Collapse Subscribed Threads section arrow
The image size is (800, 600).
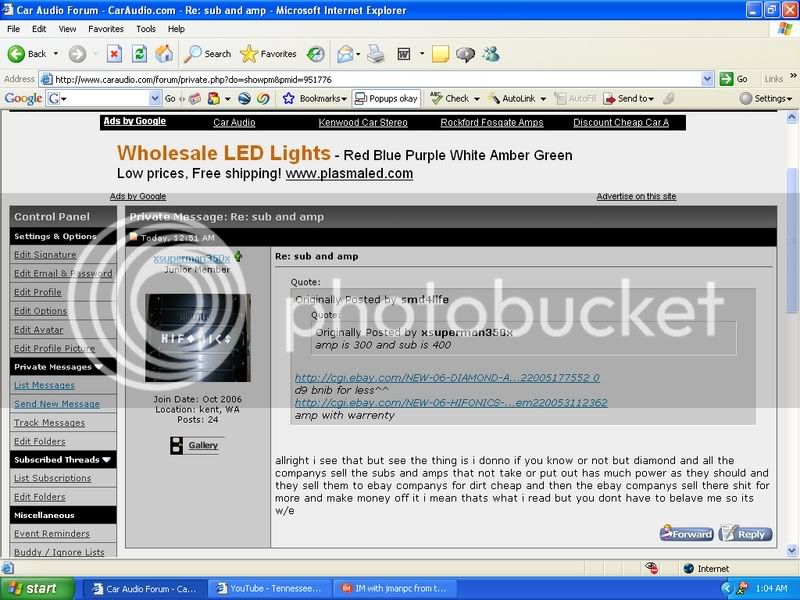pos(106,459)
